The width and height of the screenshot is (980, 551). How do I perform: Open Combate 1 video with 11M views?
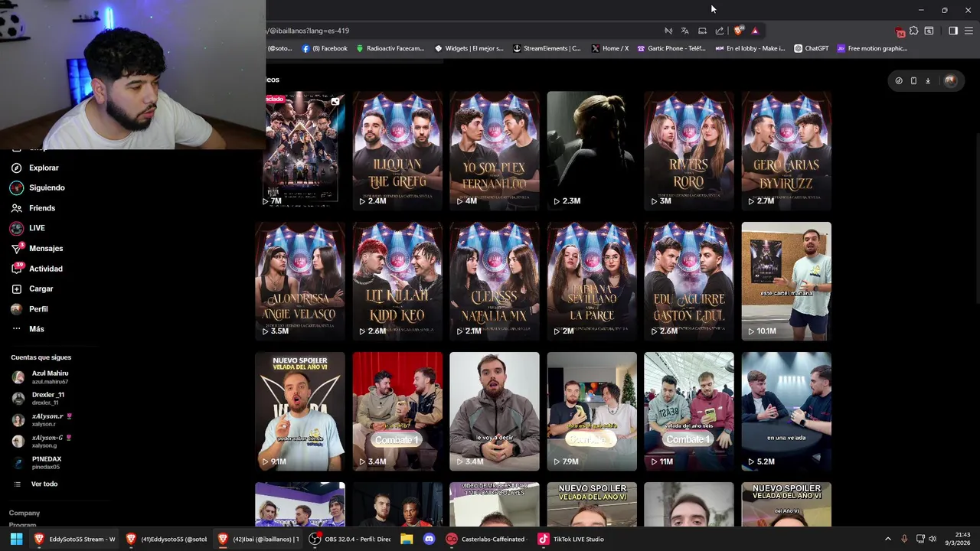coord(689,411)
